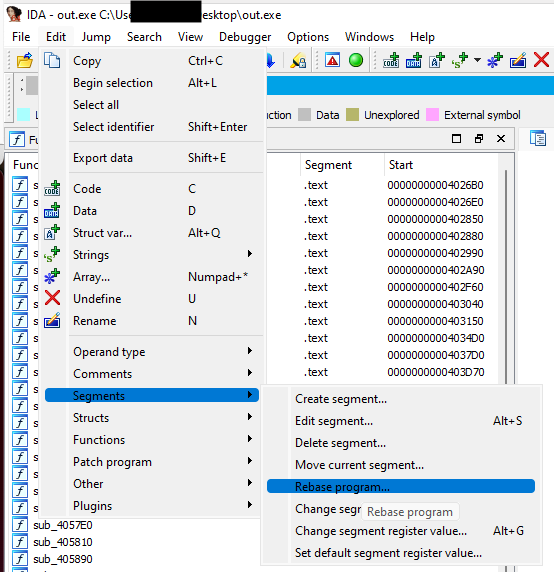Viewport: 554px width, 572px height.
Task: Click the key-and-lock toolbar icon
Action: [x=298, y=60]
